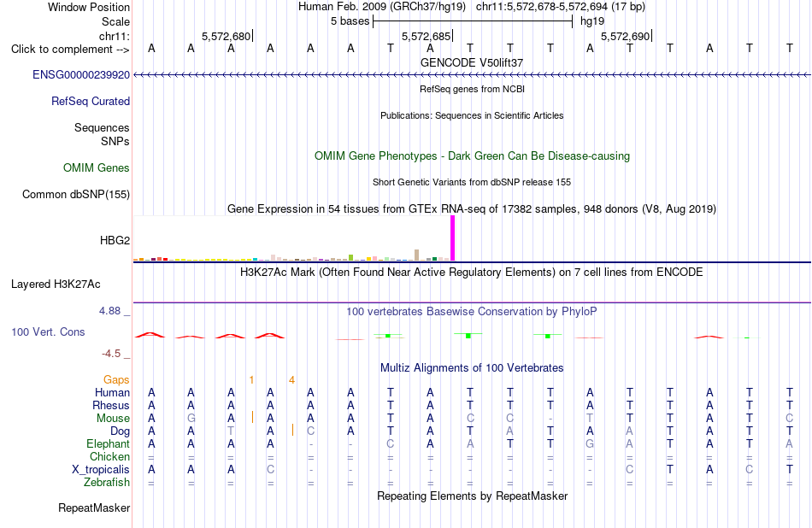Click 'Multiz Alignments of 100 Vertebrates' title
Screen dimensions: 812x528
(x=472, y=368)
